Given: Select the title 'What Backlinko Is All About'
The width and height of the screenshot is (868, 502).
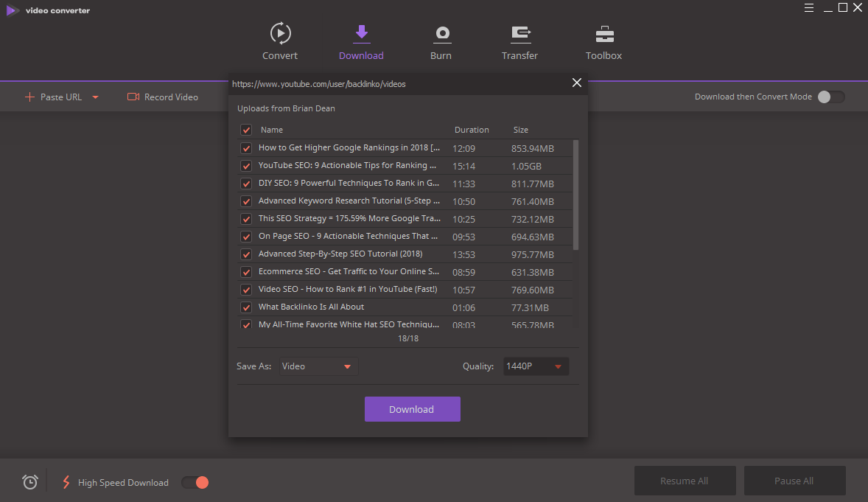Looking at the screenshot, I should (311, 307).
